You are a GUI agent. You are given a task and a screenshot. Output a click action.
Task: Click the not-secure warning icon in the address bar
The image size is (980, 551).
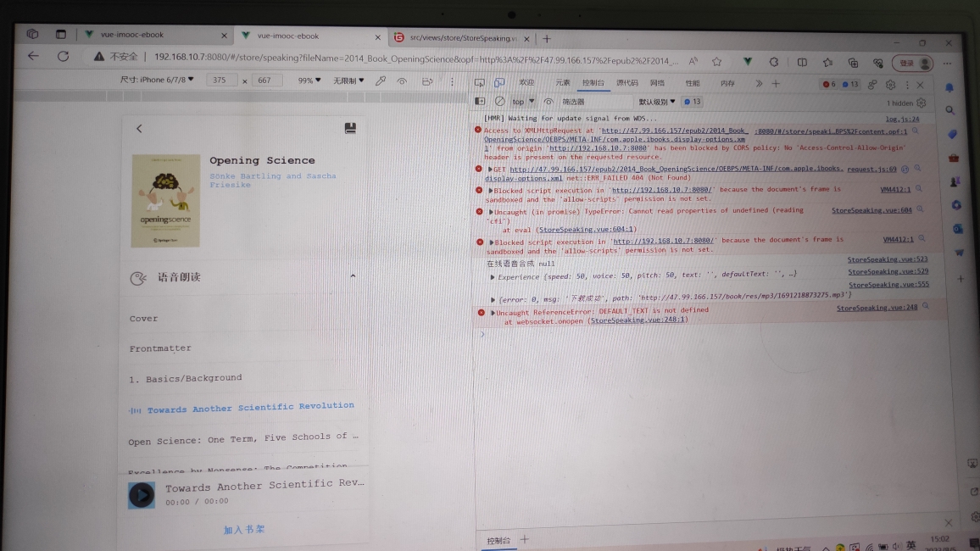click(x=98, y=57)
